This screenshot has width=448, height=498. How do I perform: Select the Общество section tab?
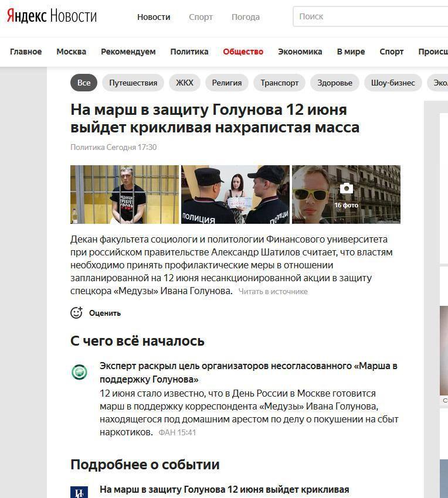[243, 52]
